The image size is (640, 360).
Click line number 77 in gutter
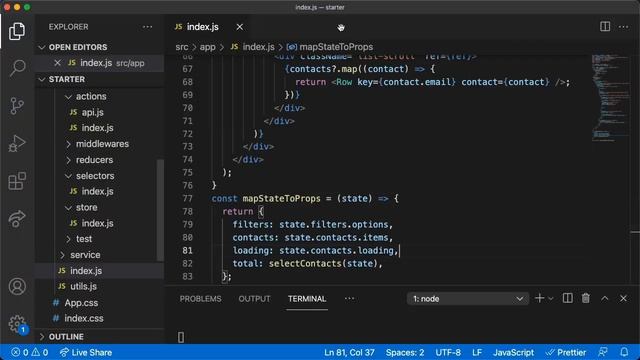[187, 198]
